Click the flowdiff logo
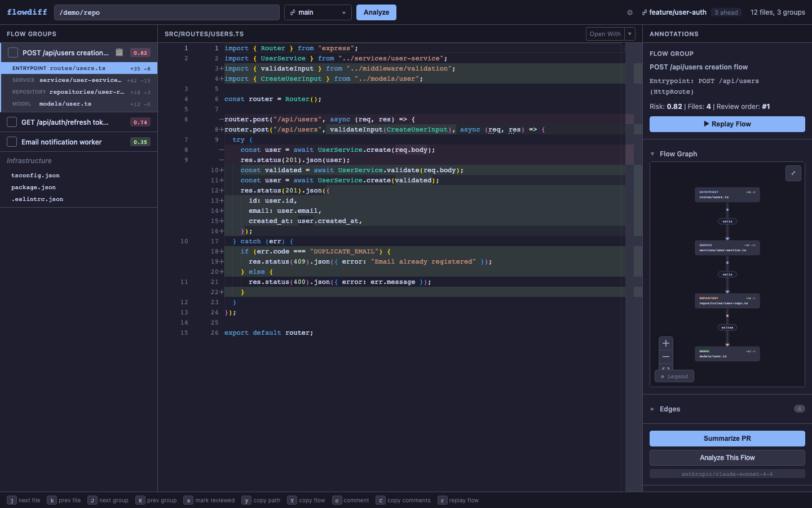Screen dimensions: 812x508 [27, 12]
